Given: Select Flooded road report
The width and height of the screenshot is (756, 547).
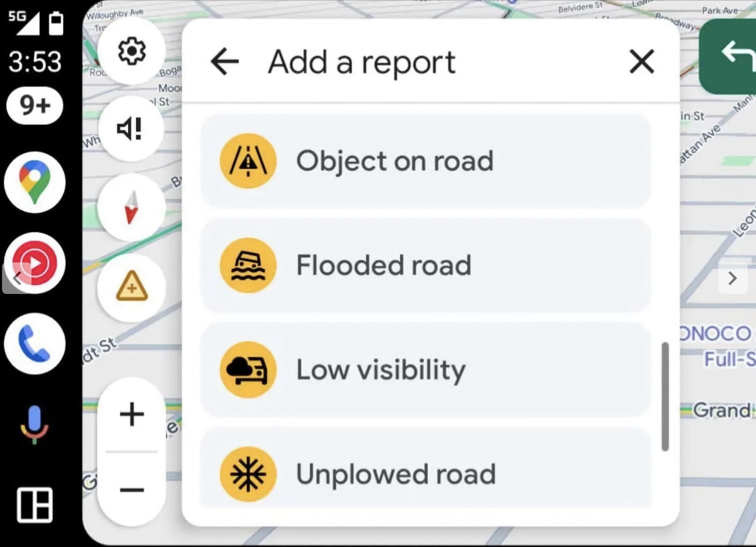Looking at the screenshot, I should click(x=426, y=265).
